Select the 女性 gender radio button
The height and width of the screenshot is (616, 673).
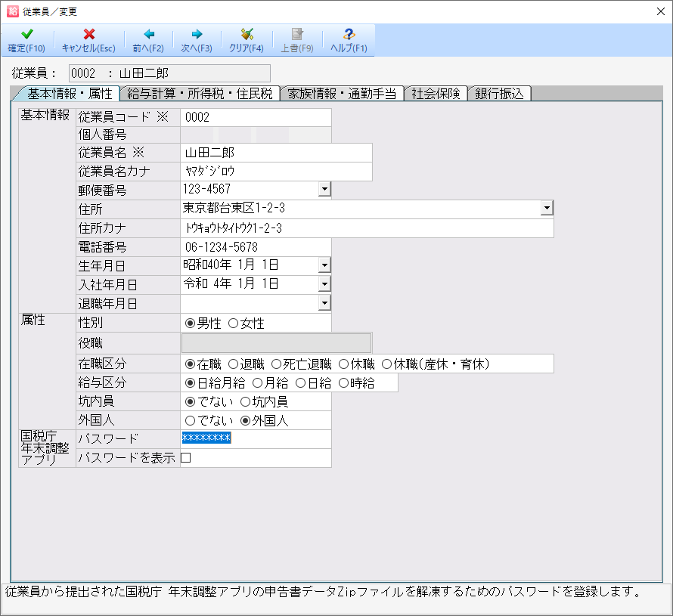(x=233, y=323)
